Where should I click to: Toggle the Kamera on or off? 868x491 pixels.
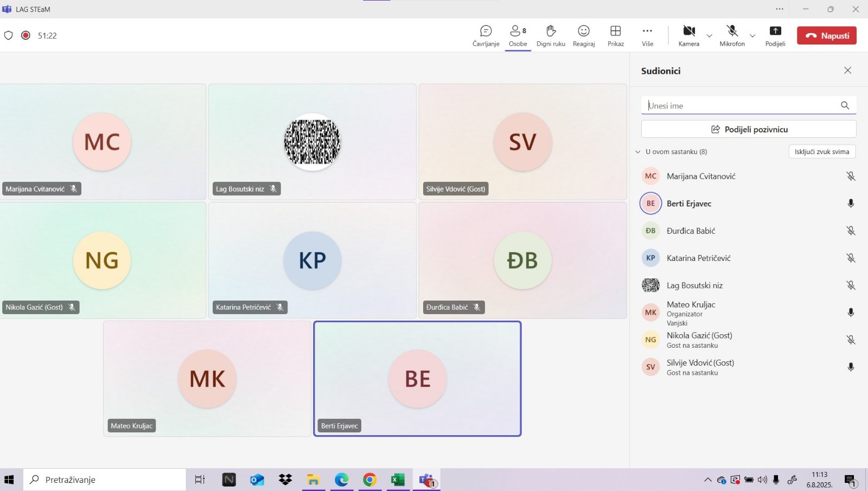click(x=688, y=36)
